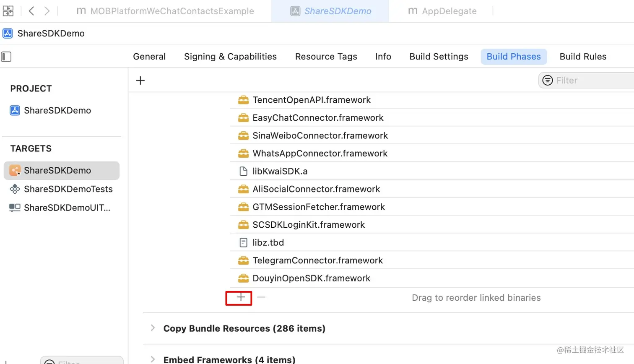Click the GTMSessionFetcher.framework toolbox icon

[243, 207]
